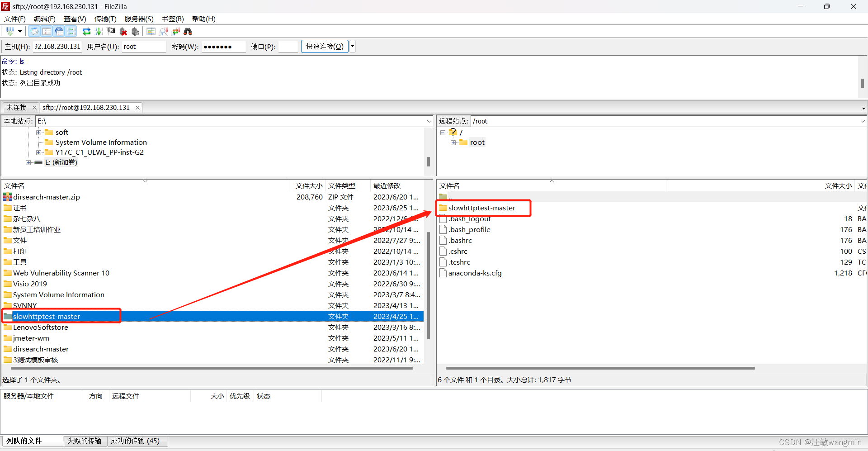The height and width of the screenshot is (451, 868).
Task: Select the local LenovoSoftstore folder
Action: coord(41,328)
